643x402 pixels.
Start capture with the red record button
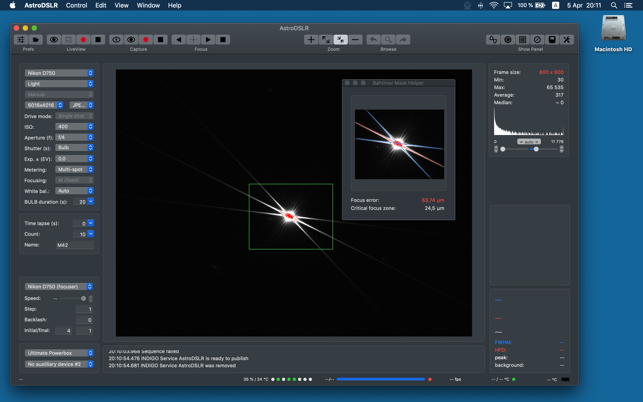pyautogui.click(x=146, y=39)
